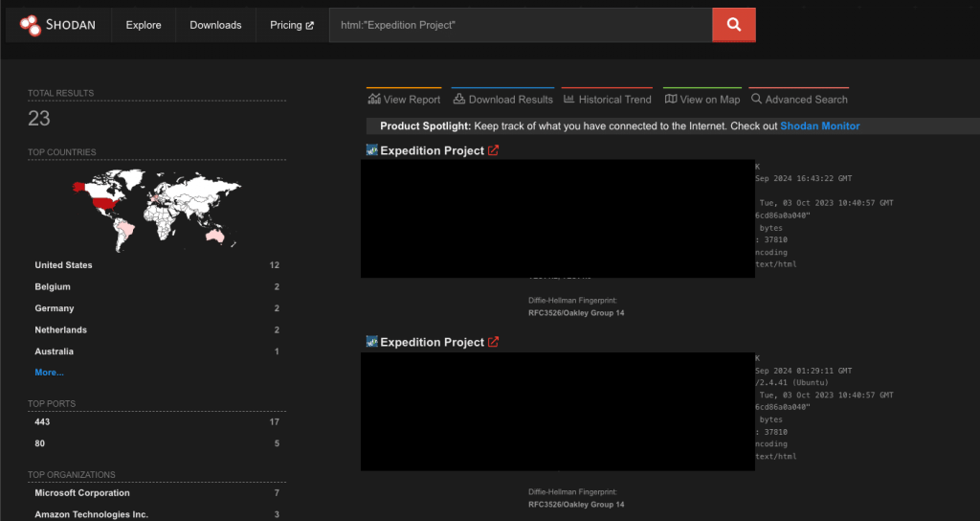Viewport: 980px width, 521px height.
Task: Click the Download Results icon
Action: [x=459, y=99]
